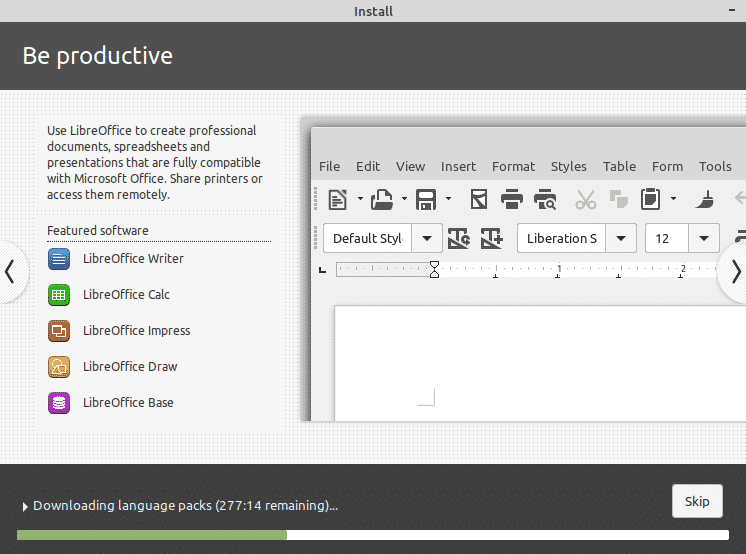Viewport: 746px width, 554px height.
Task: Click the green installation progress bar
Action: (x=152, y=535)
